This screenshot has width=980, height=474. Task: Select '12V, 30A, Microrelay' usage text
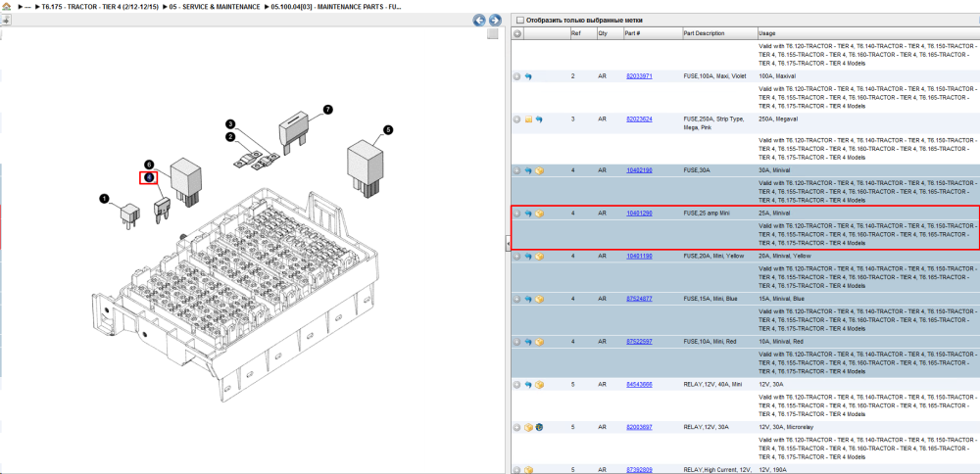[784, 427]
